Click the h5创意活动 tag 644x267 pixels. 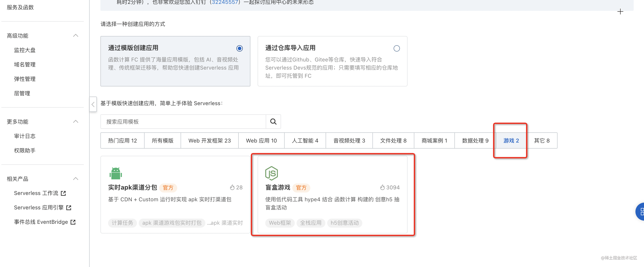(345, 223)
